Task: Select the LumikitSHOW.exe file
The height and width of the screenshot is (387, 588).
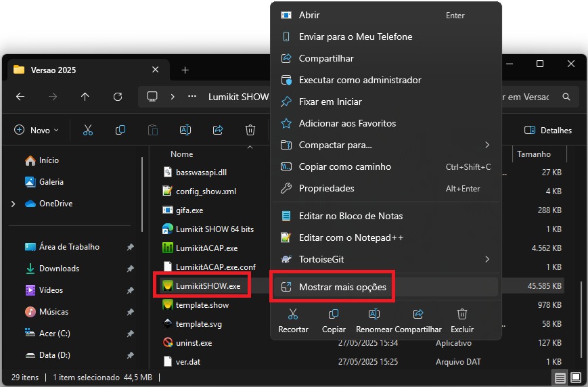Action: coord(207,286)
